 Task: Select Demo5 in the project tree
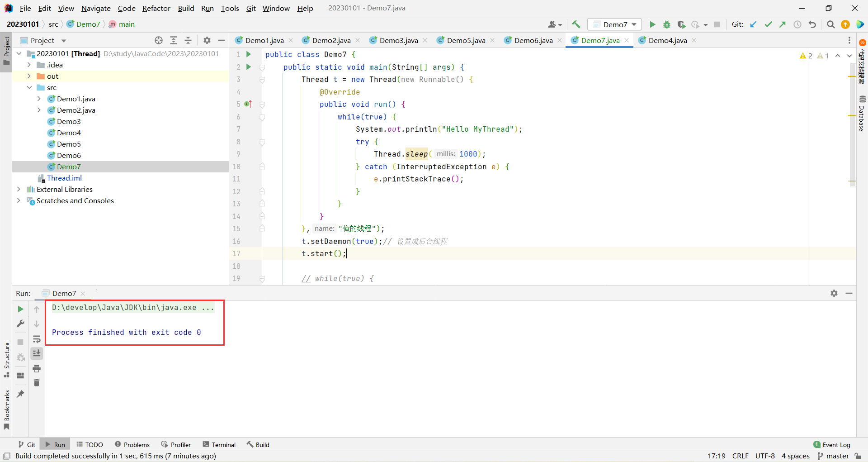click(x=69, y=144)
